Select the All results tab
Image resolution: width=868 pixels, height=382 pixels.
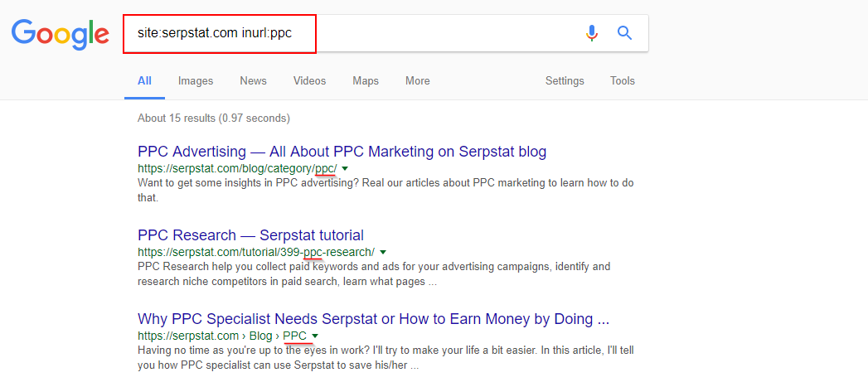tap(144, 81)
